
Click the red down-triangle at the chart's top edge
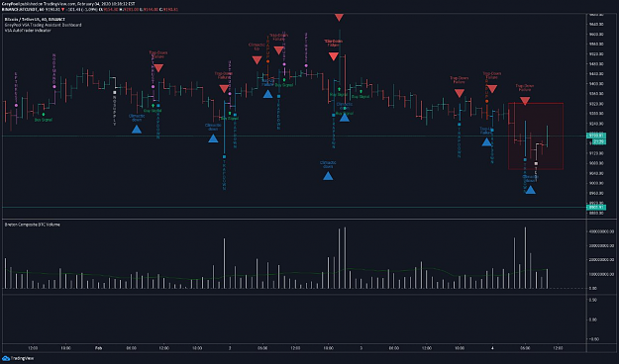339,17
